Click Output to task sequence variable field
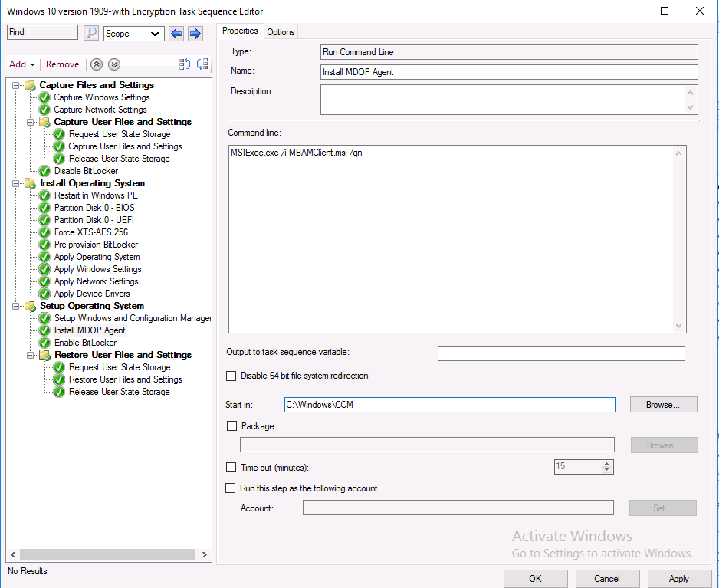 [561, 353]
